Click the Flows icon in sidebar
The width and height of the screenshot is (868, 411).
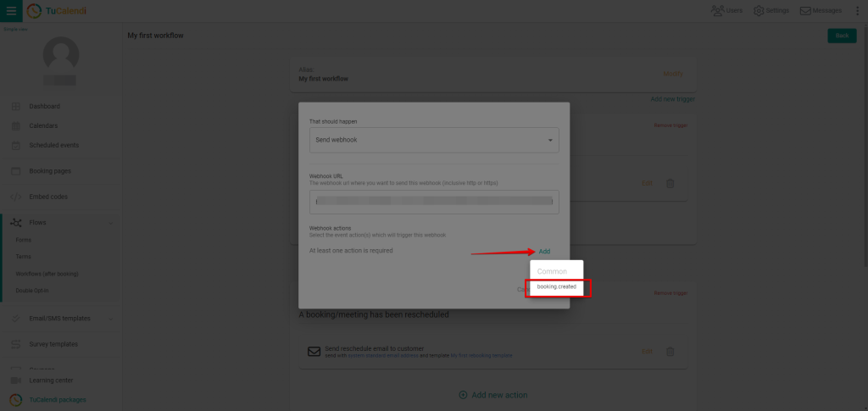click(x=15, y=222)
